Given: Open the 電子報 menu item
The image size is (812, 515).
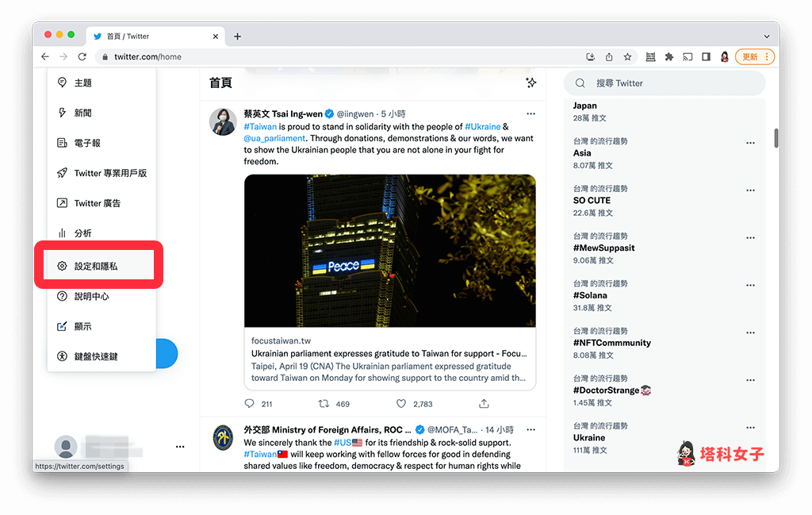Looking at the screenshot, I should coord(101,143).
